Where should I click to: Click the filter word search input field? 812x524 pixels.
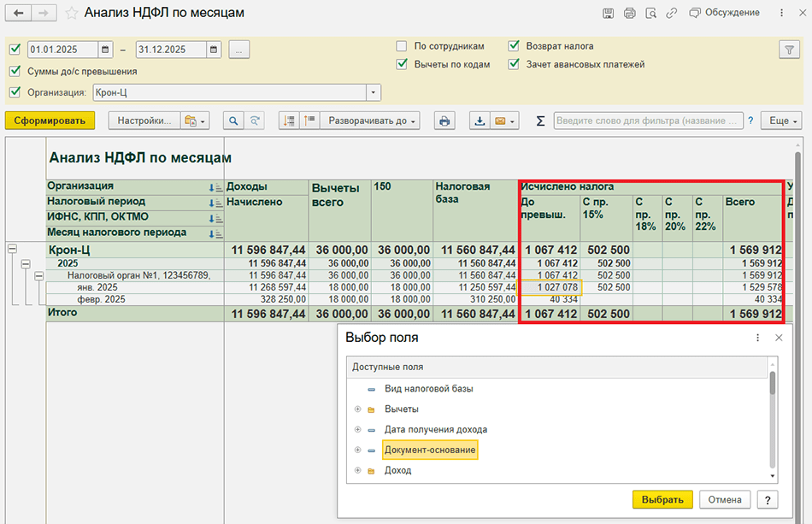648,121
